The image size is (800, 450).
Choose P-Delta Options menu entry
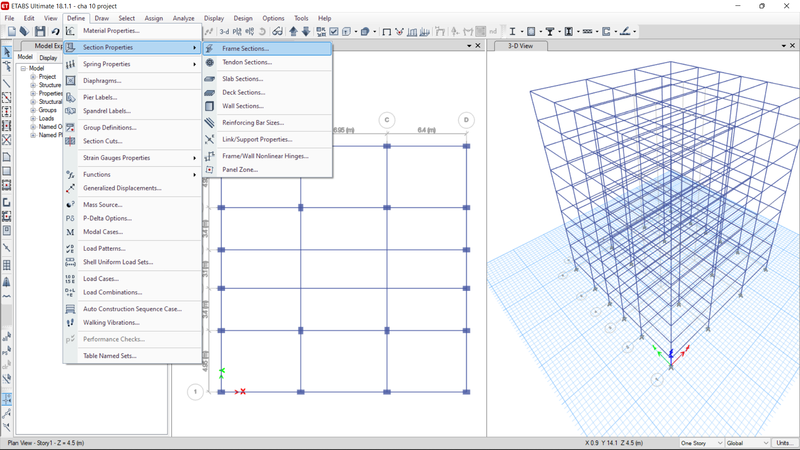133,218
